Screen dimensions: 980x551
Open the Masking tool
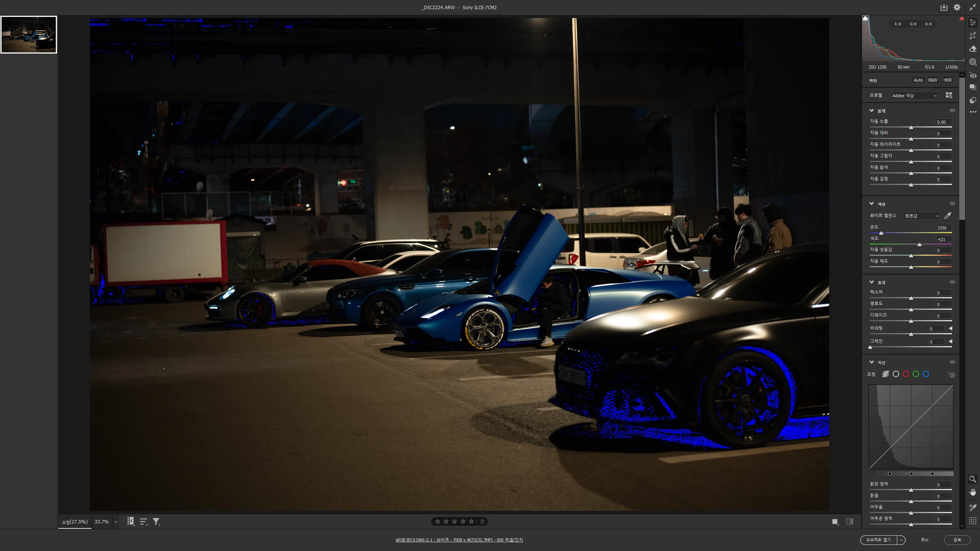973,62
